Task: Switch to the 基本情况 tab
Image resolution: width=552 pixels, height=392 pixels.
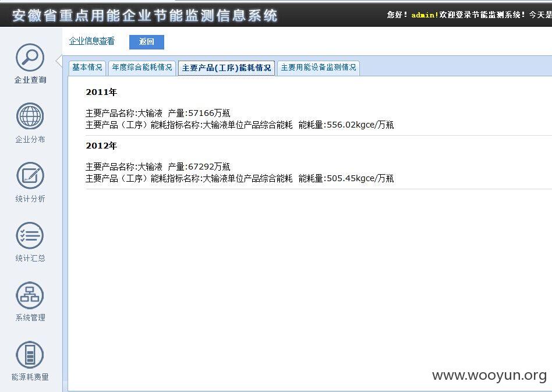Action: click(x=87, y=67)
